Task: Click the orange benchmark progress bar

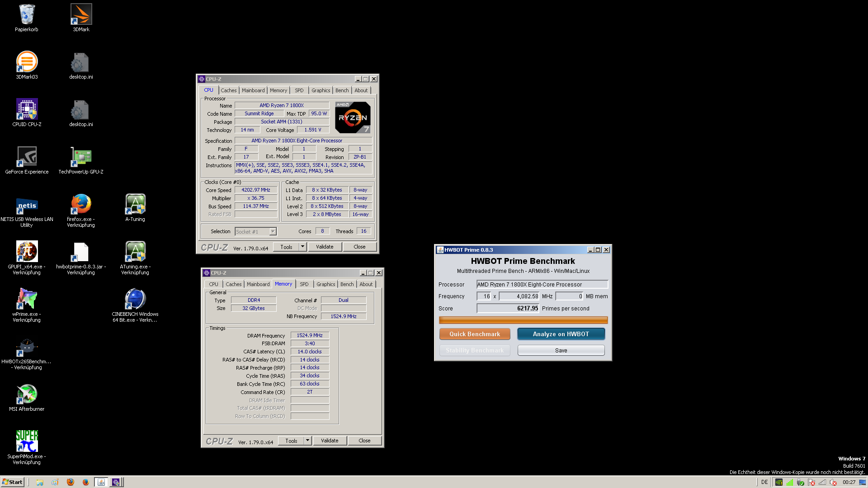Action: (523, 320)
